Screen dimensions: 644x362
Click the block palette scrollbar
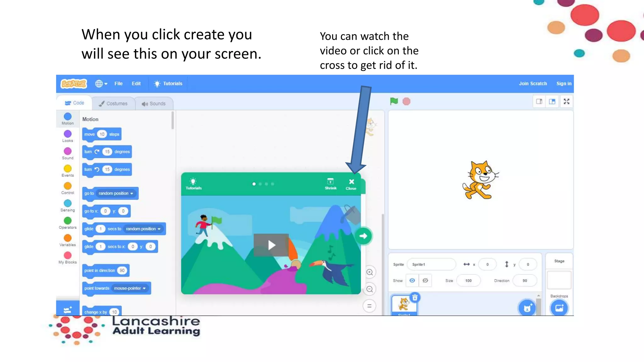173,120
